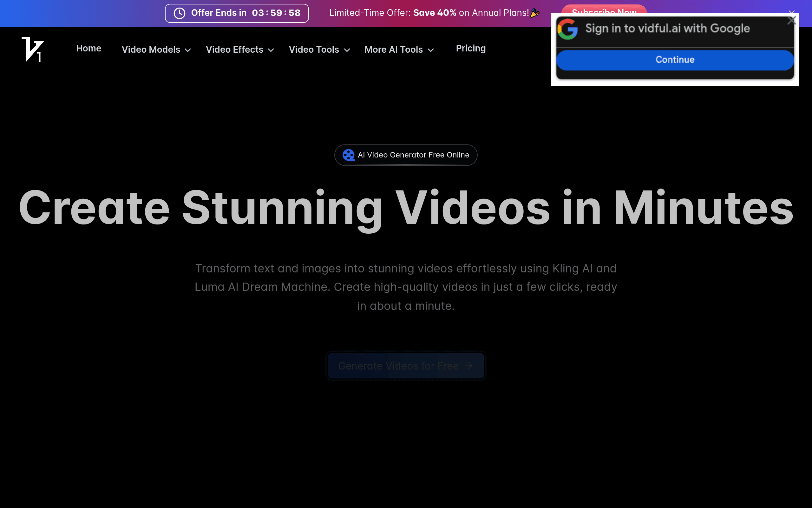Open the More AI Tools menu
812x508 pixels.
pos(399,50)
